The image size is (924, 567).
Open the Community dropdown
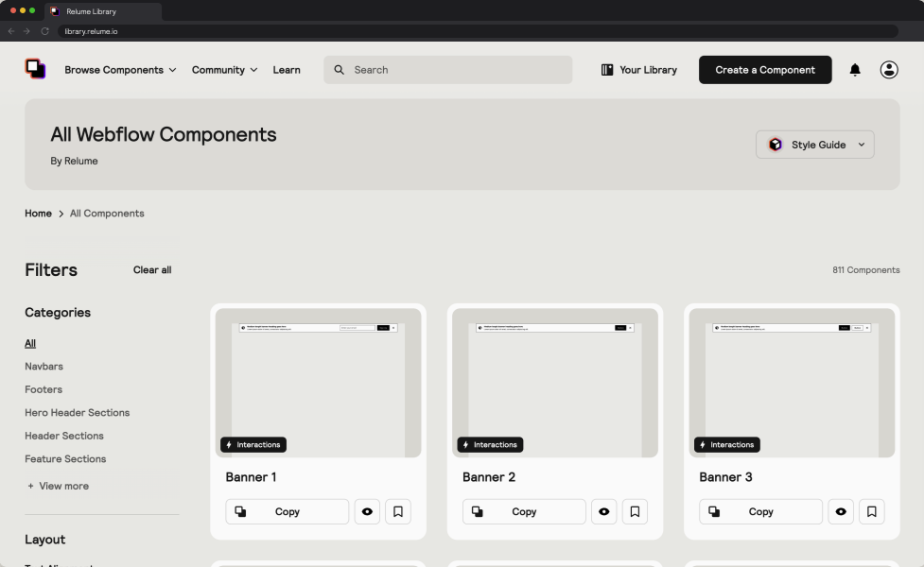point(224,70)
